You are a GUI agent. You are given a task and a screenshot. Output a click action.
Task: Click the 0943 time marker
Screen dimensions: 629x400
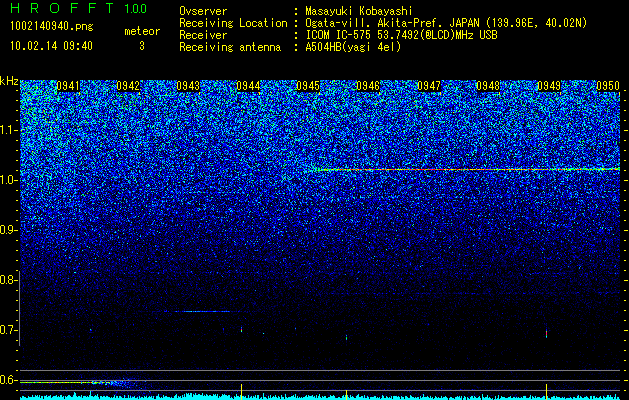pos(188,86)
